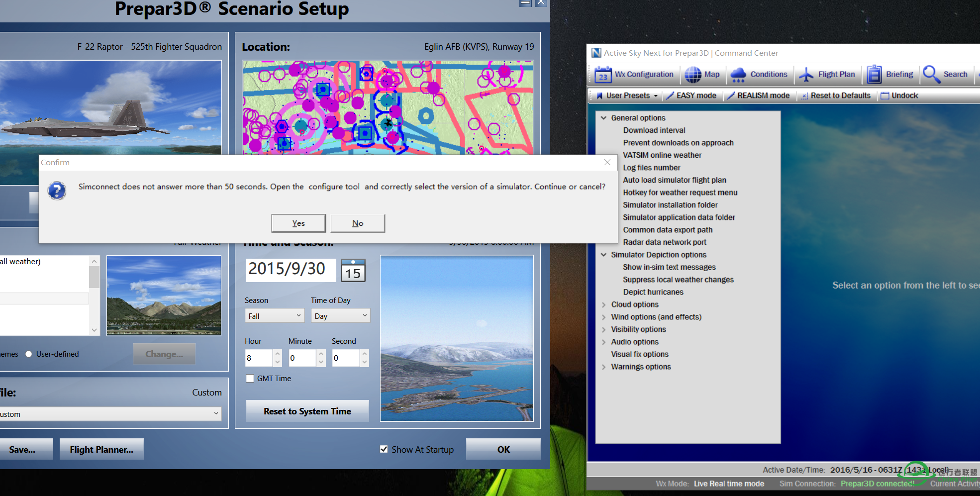Click the Minute spinner arrows
This screenshot has height=496, width=980.
click(x=321, y=358)
